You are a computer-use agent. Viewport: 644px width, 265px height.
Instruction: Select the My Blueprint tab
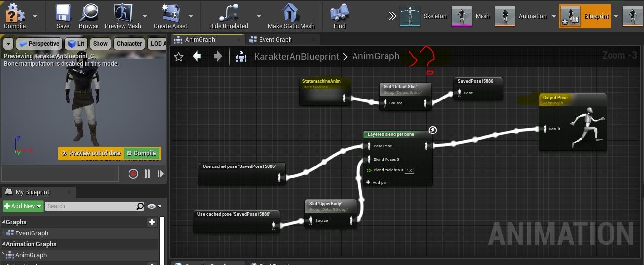pos(32,192)
